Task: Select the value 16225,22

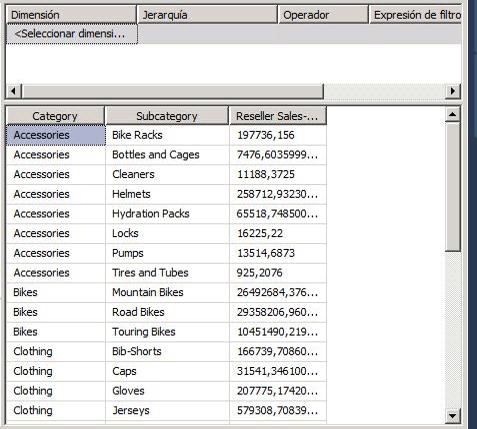Action: [278, 234]
